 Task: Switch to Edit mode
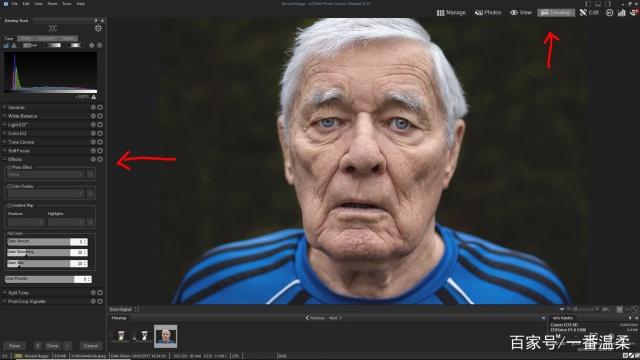point(589,13)
